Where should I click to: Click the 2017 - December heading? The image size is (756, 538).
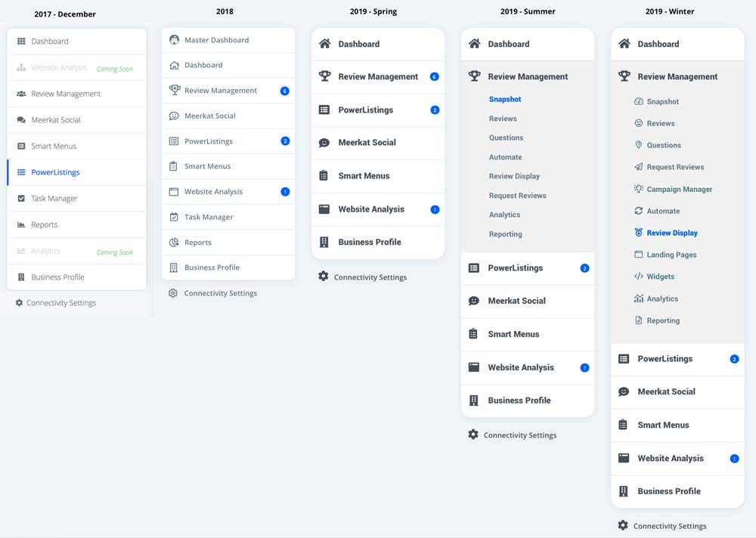point(65,14)
